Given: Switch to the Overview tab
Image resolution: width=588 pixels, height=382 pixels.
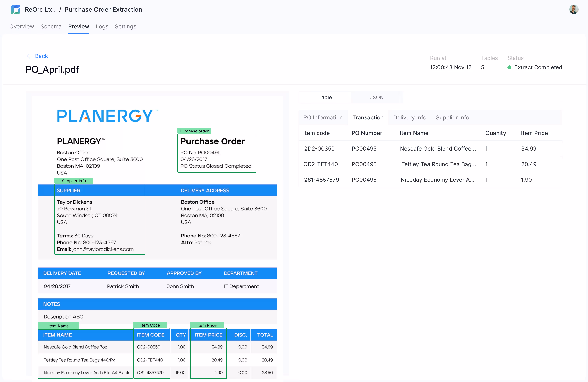Looking at the screenshot, I should 22,26.
